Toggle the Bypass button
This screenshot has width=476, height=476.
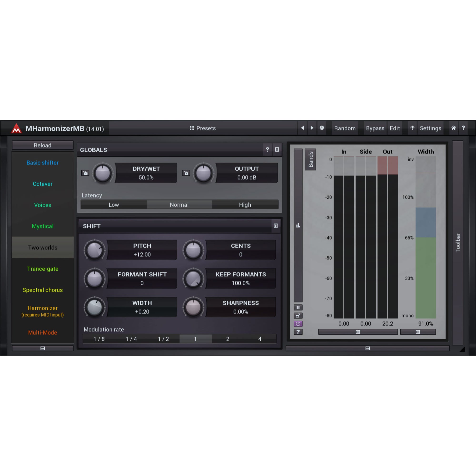coord(375,128)
